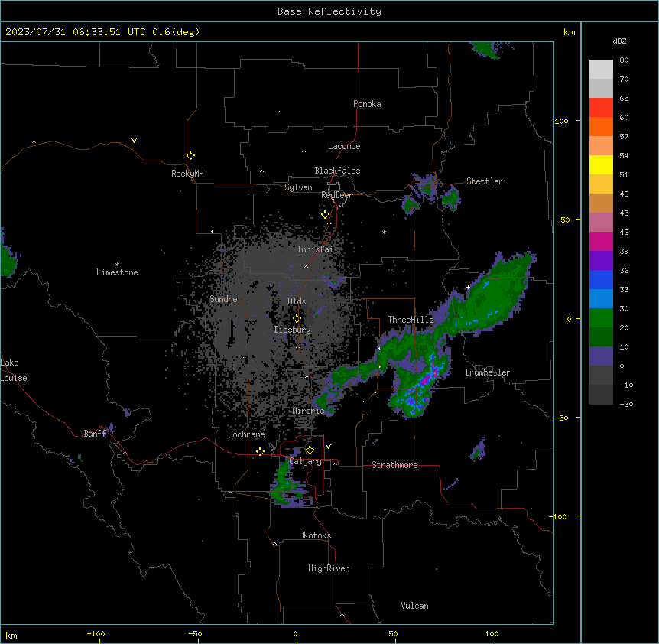Pick the light gray legend band between 80 and 70 dBZ

tap(601, 70)
